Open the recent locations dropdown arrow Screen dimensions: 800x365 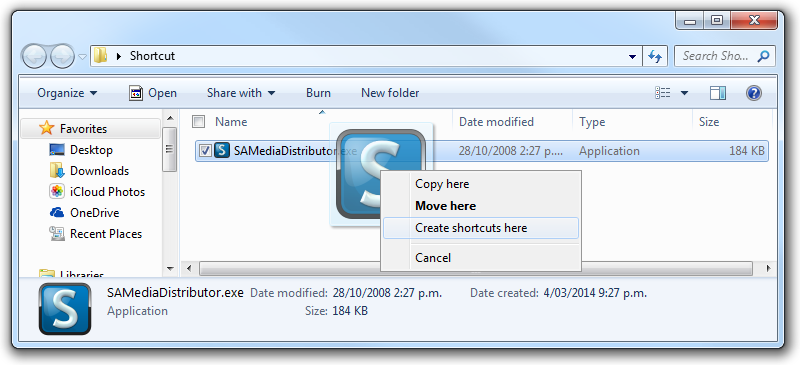[82, 57]
